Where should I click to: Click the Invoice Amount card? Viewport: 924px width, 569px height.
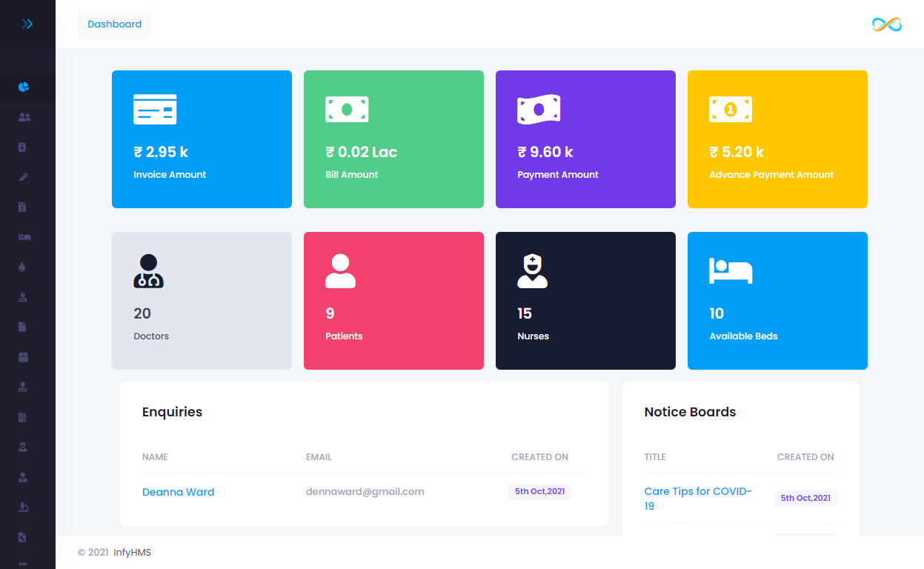point(202,139)
